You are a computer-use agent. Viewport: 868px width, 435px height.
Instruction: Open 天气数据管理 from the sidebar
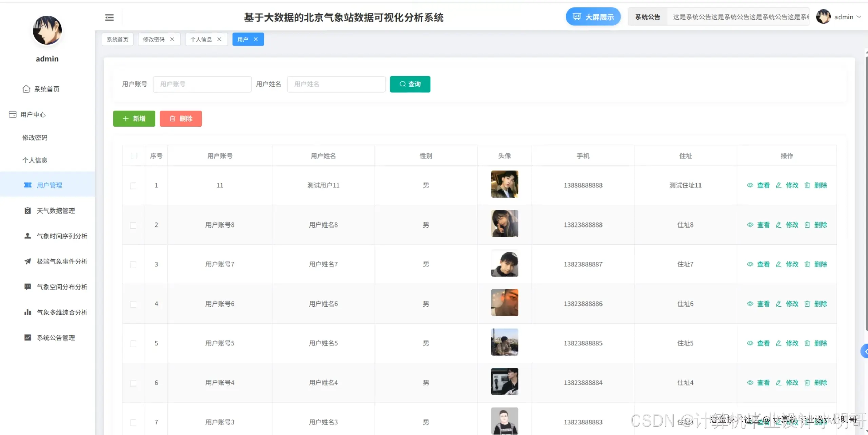tap(56, 211)
